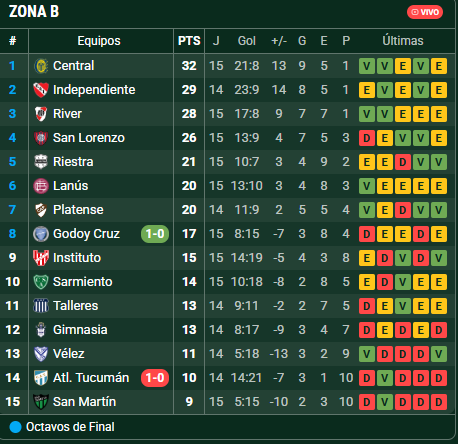This screenshot has width=458, height=444.
Task: Click Central's last result E square
Action: tap(439, 66)
